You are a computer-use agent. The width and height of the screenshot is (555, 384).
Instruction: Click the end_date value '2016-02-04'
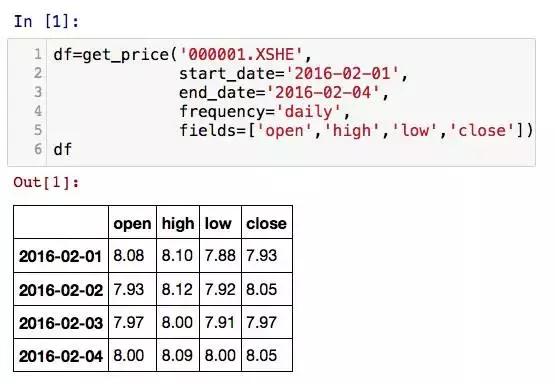(x=324, y=93)
